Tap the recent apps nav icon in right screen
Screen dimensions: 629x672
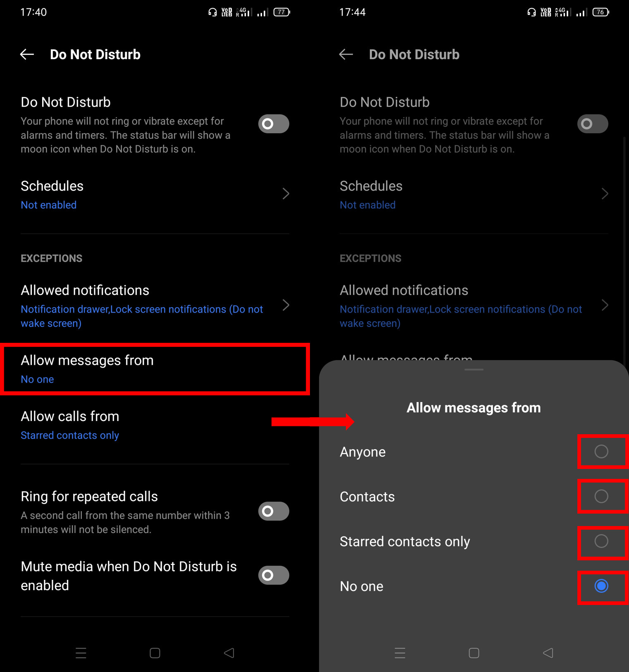pyautogui.click(x=400, y=653)
